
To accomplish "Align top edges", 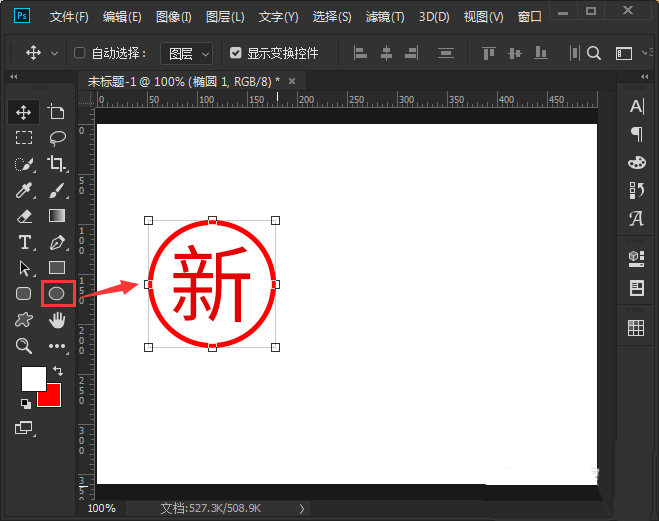I will tap(488, 53).
